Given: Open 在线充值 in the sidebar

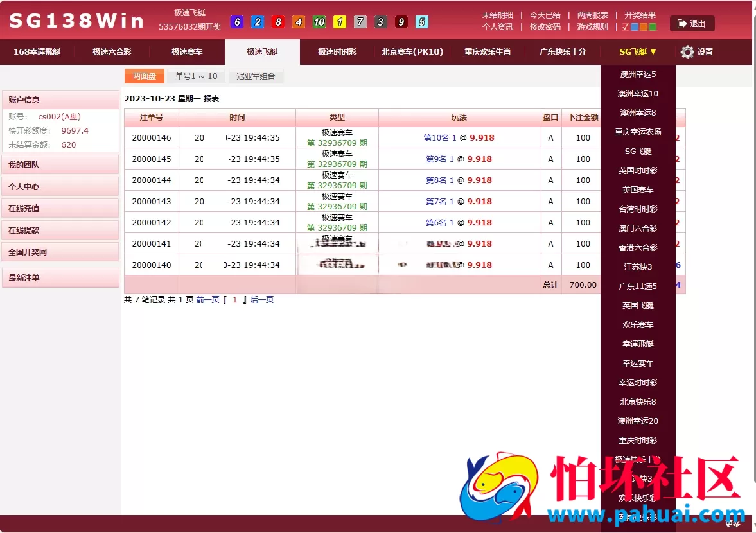Looking at the screenshot, I should (61, 208).
